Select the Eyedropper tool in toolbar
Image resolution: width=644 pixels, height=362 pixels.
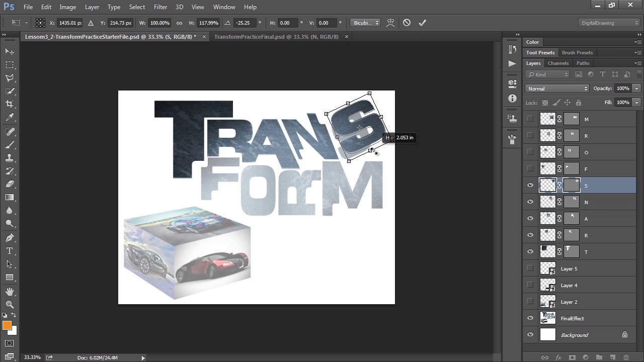pyautogui.click(x=10, y=118)
